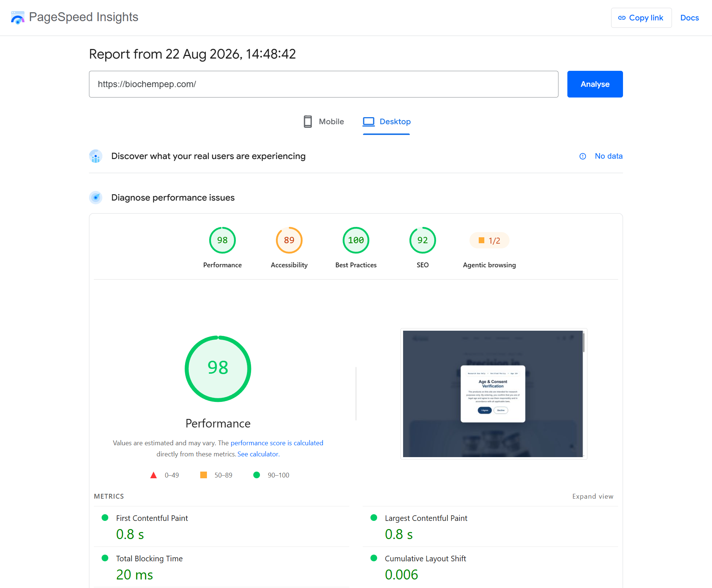
Task: Click the green circle 90–100 legend icon
Action: point(257,475)
